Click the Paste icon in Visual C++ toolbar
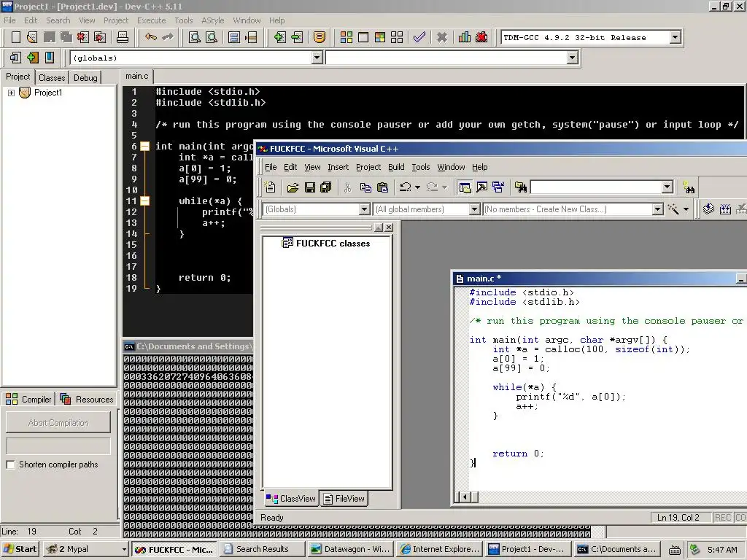Image resolution: width=747 pixels, height=560 pixels. [382, 187]
